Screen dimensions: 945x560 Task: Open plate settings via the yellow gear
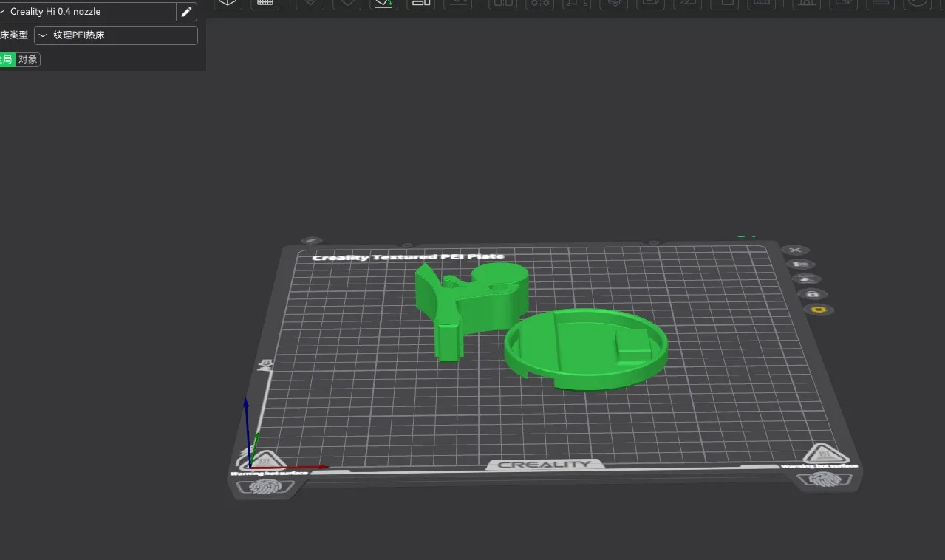817,310
